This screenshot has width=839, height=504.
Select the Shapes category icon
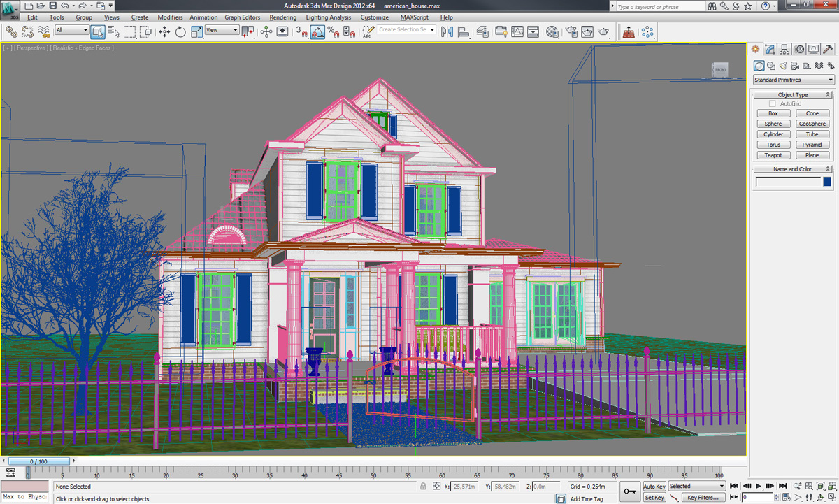click(x=771, y=66)
